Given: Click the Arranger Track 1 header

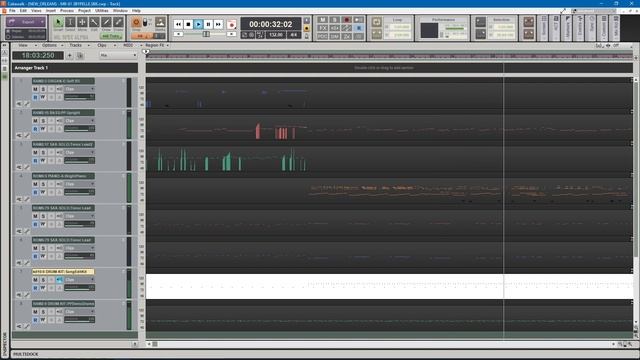Looking at the screenshot, I should coord(75,68).
